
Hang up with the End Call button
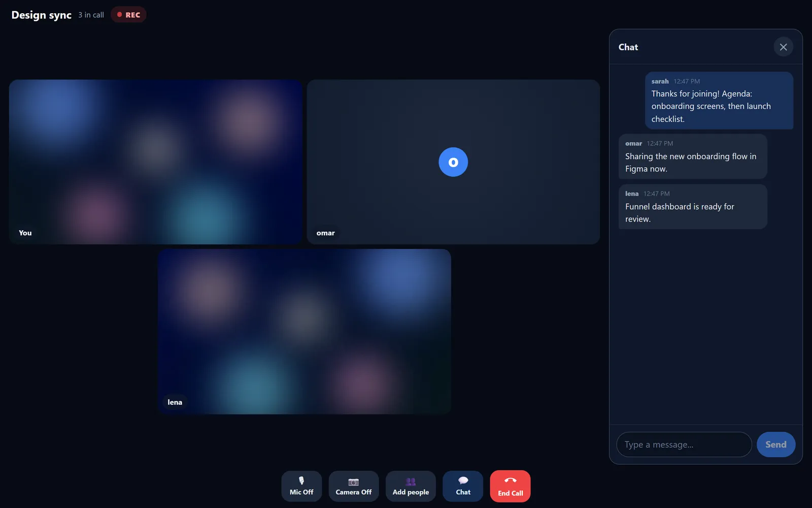(510, 486)
